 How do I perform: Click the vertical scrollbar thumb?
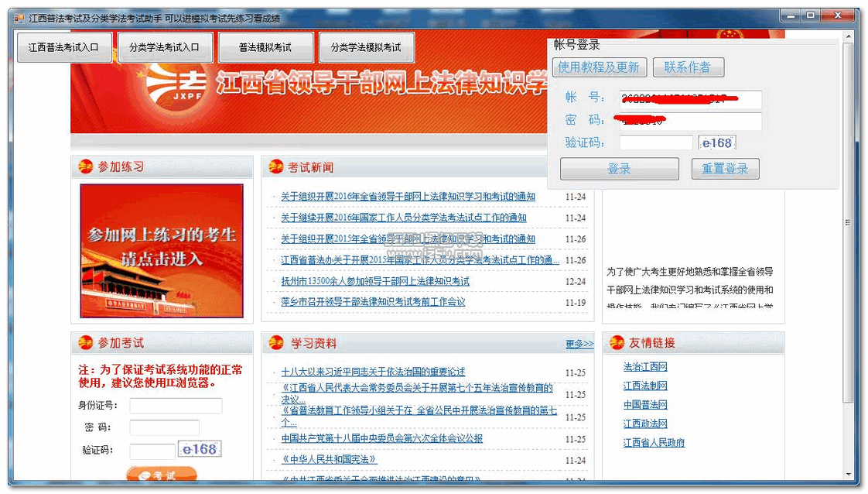pos(848,222)
